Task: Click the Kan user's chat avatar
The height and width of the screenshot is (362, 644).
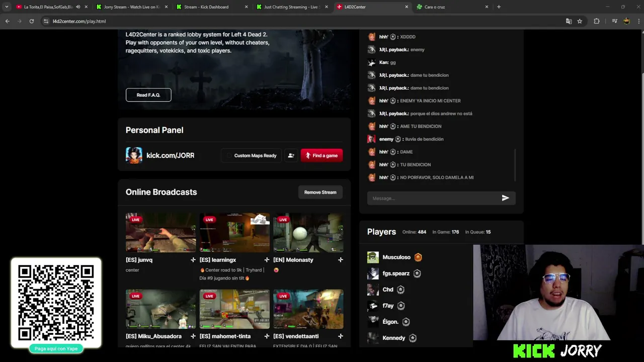Action: point(371,62)
